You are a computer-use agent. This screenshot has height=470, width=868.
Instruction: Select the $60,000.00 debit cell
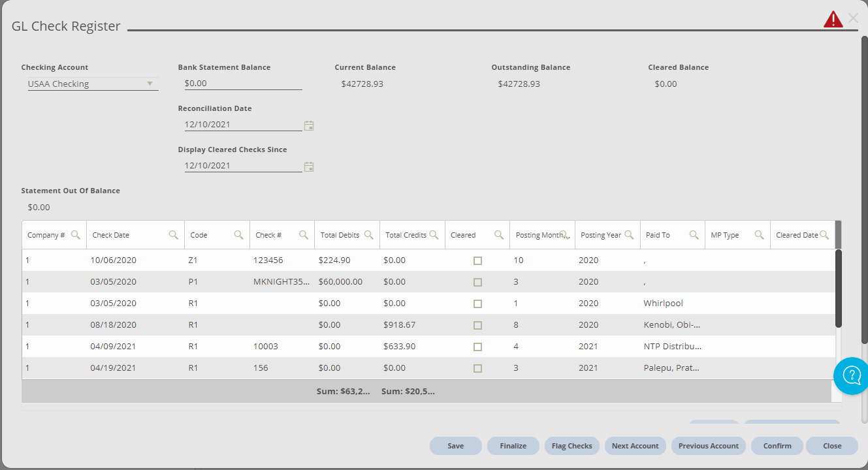point(347,282)
